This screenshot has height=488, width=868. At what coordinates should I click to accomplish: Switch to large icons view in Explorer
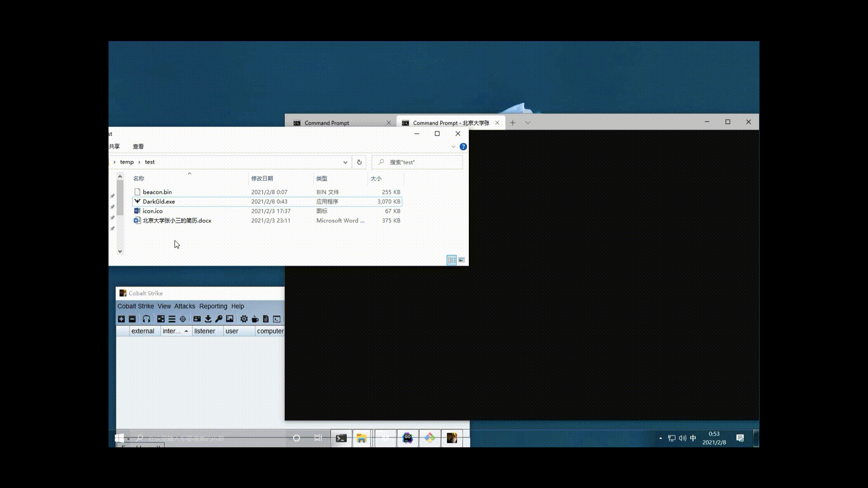pyautogui.click(x=462, y=260)
